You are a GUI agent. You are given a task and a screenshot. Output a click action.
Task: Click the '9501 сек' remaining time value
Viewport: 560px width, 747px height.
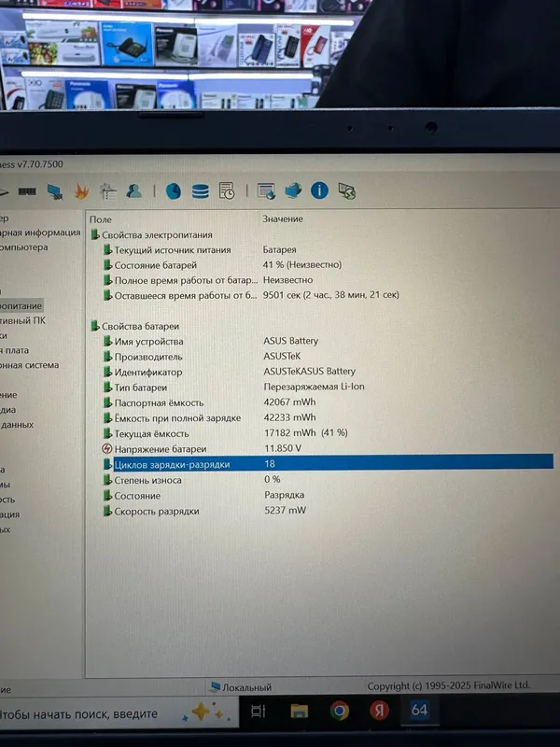331,295
